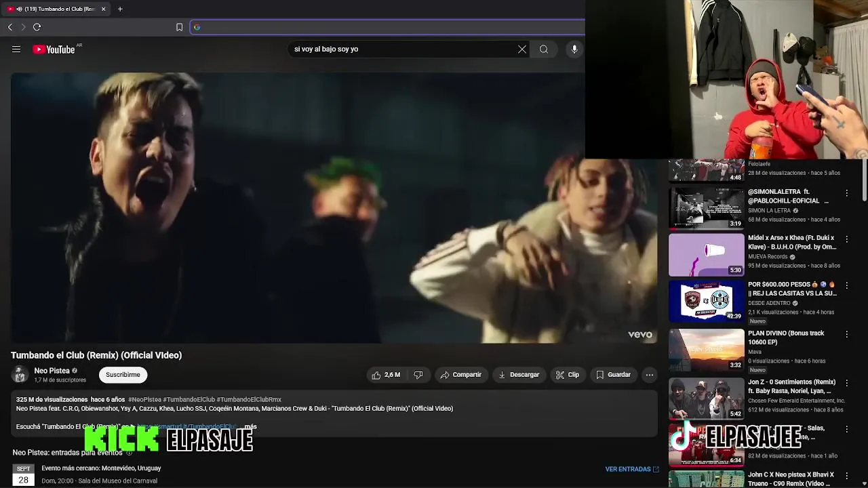Image resolution: width=868 pixels, height=488 pixels.
Task: Click the Compartir share button
Action: click(x=460, y=375)
